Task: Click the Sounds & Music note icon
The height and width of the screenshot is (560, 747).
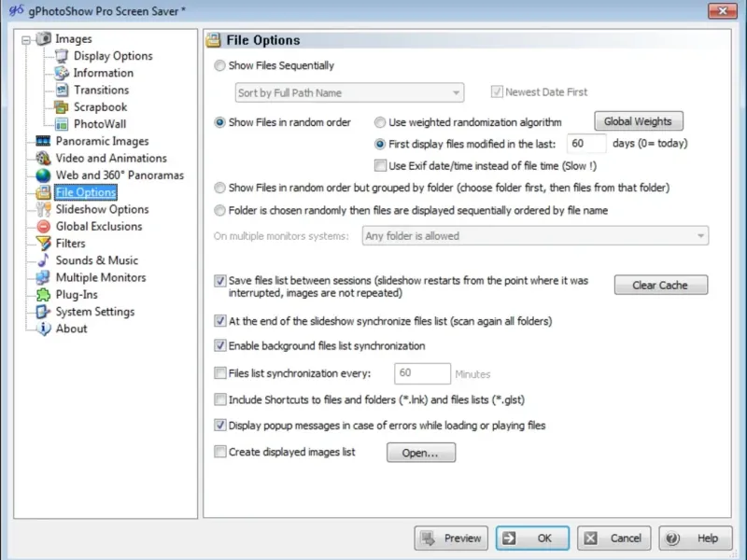Action: tap(43, 260)
